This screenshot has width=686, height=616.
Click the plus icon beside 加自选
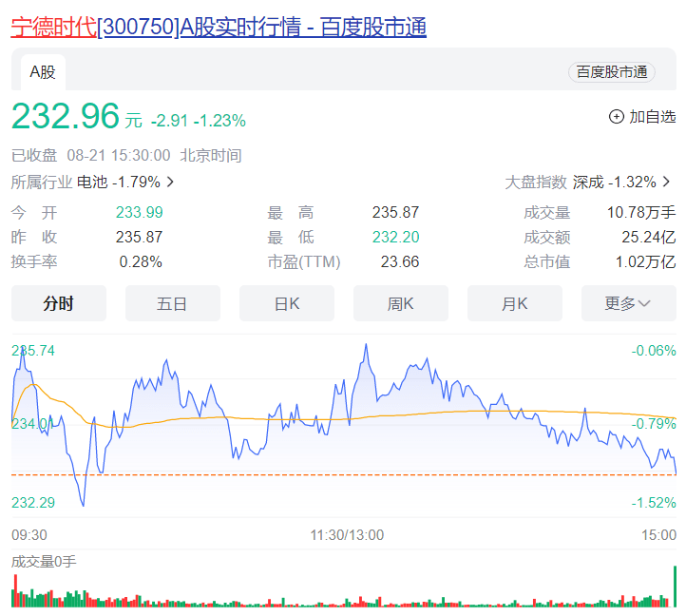(616, 117)
